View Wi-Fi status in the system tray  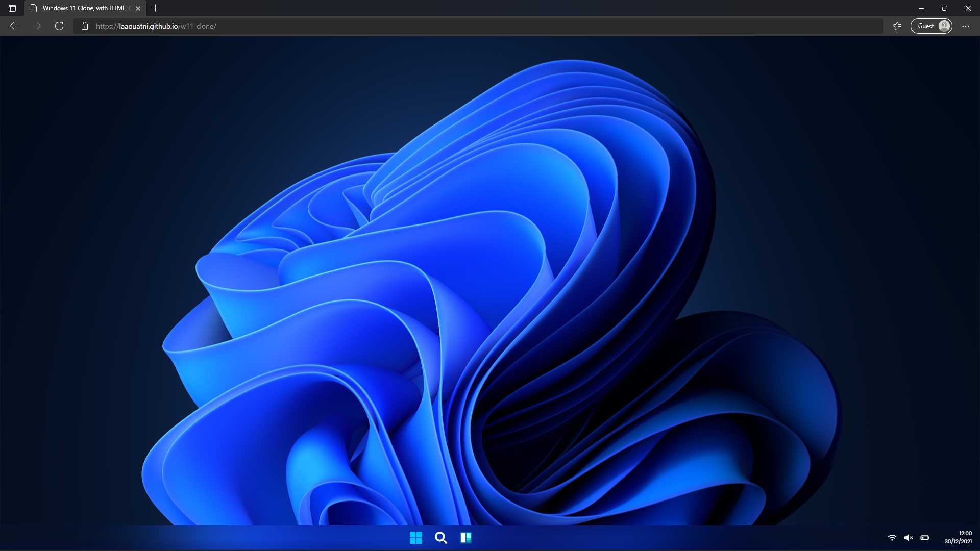892,537
